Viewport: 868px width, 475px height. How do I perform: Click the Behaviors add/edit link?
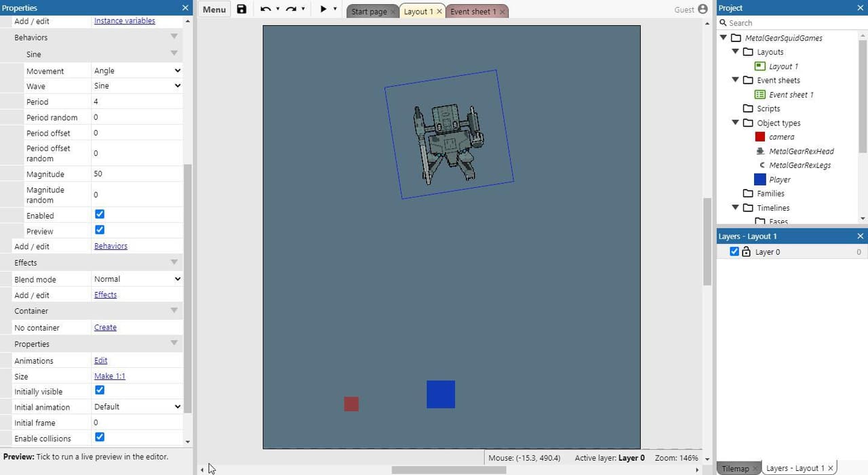pos(111,246)
